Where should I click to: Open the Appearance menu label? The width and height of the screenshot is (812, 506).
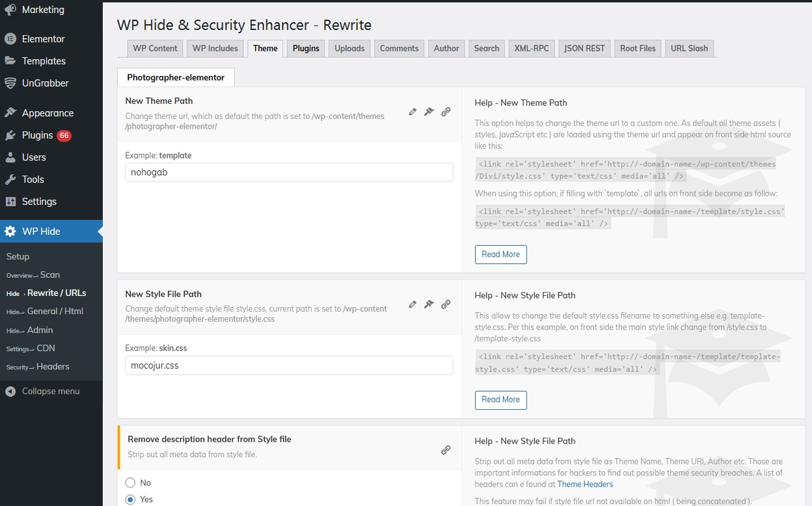coord(48,113)
